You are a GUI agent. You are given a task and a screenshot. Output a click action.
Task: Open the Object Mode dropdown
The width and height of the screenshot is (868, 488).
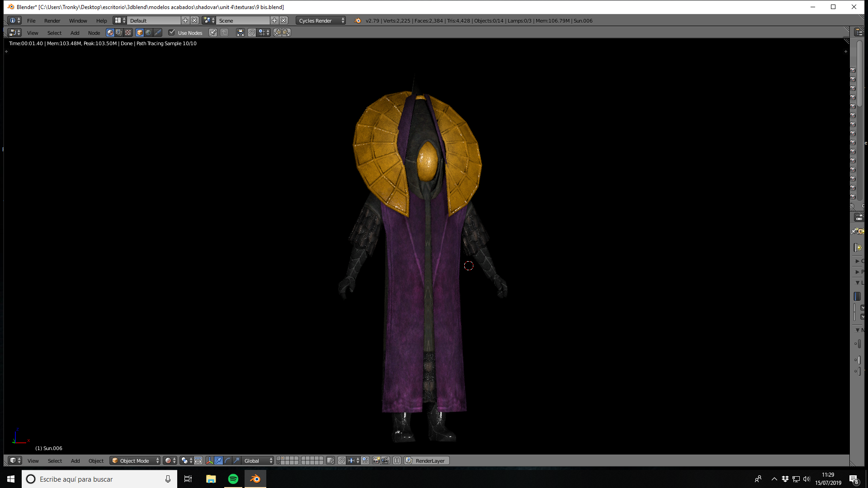pos(135,460)
